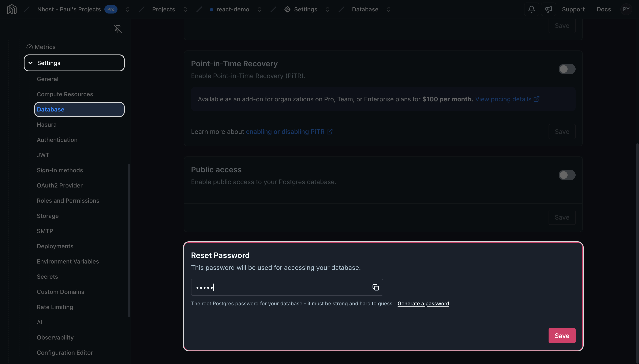Open the Projects breadcrumb switcher

coord(185,10)
